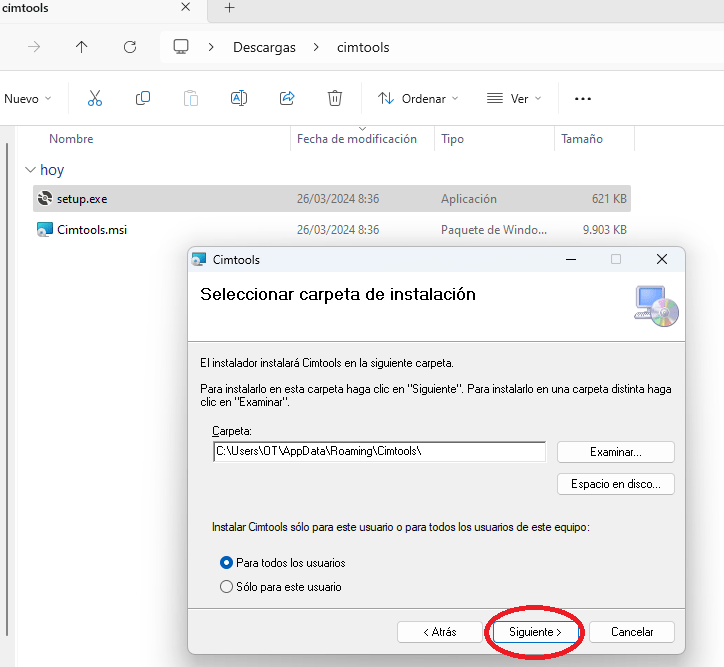The image size is (724, 667).
Task: Sort by the Tipo column header
Action: point(452,139)
